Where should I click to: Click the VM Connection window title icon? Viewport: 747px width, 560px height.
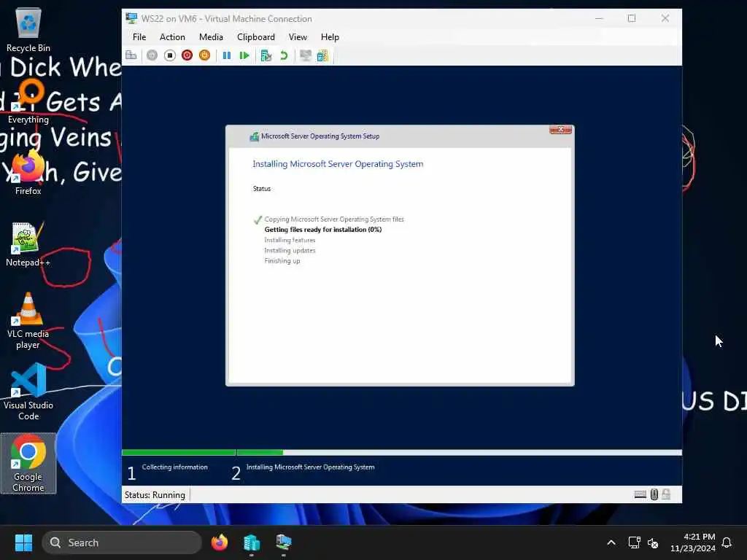click(131, 18)
